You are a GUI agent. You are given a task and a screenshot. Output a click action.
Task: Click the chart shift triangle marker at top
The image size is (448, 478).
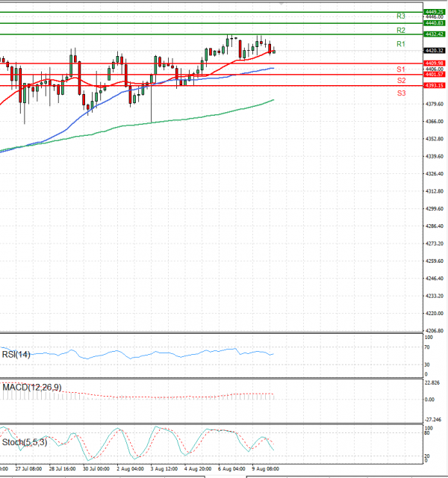tap(281, 4)
